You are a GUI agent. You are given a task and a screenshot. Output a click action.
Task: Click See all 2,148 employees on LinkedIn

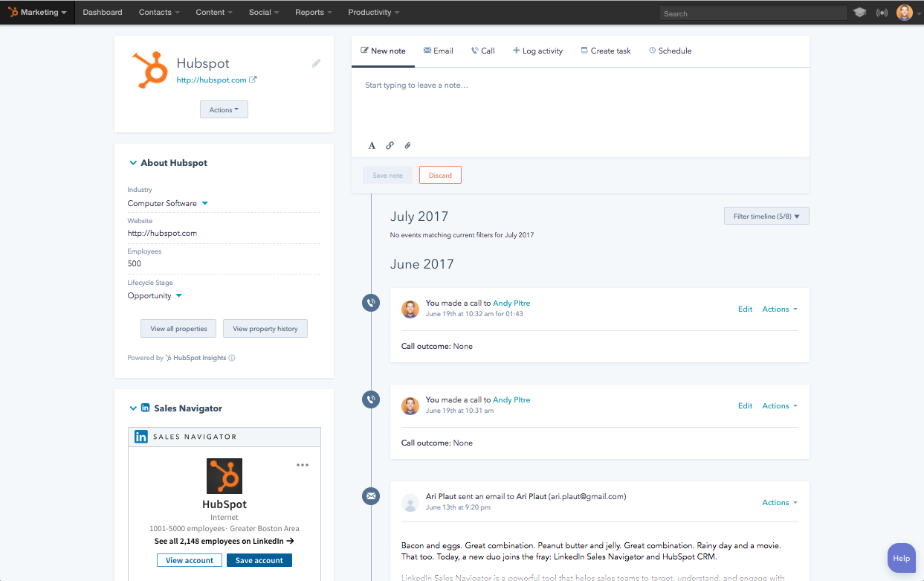tap(224, 541)
